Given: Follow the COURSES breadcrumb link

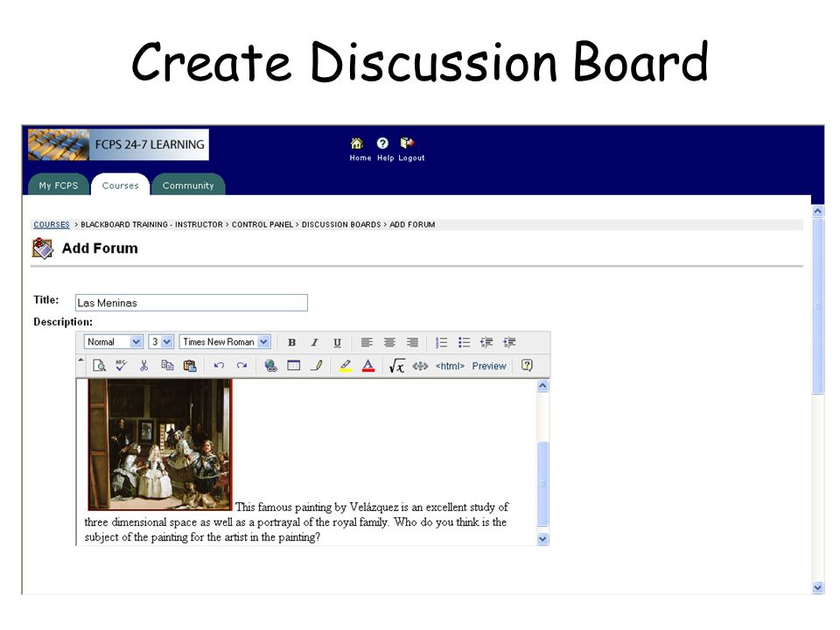Looking at the screenshot, I should 52,225.
